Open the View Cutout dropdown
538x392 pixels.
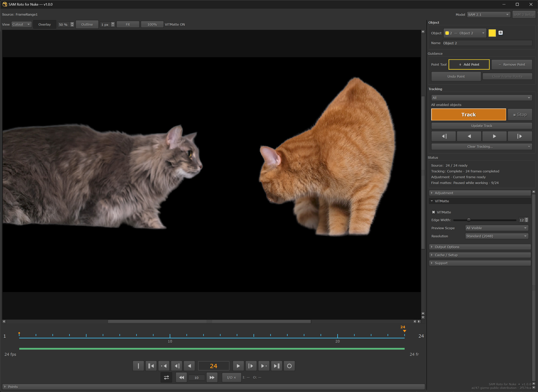point(21,24)
